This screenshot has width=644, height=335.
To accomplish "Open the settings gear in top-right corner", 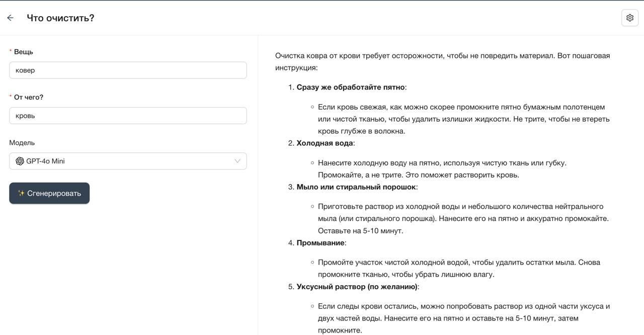I will [629, 17].
